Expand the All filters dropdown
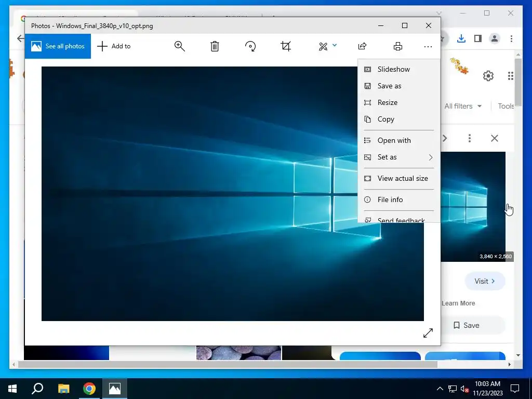The height and width of the screenshot is (399, 532). 463,106
